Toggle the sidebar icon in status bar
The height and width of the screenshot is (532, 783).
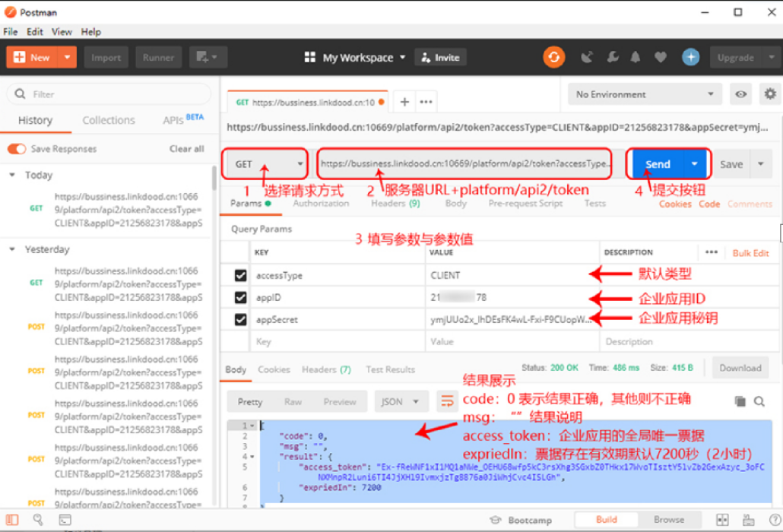click(12, 520)
